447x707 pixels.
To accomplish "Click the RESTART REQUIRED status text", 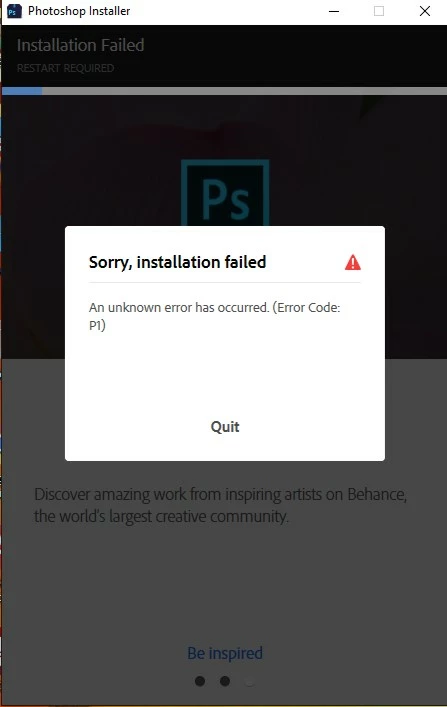I will 65,68.
